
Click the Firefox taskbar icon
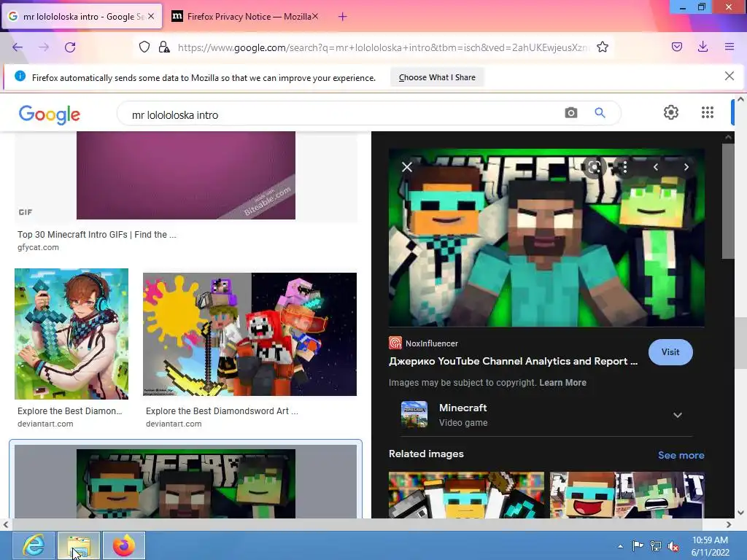point(124,545)
